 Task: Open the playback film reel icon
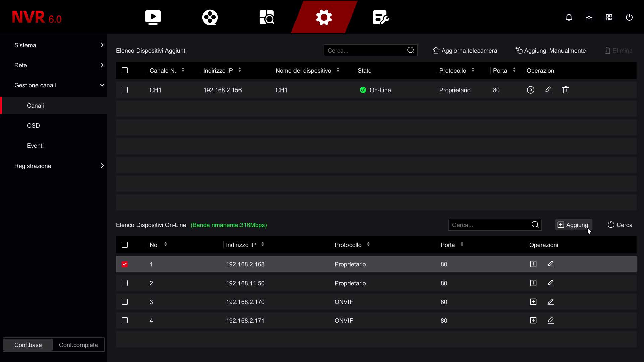(210, 17)
